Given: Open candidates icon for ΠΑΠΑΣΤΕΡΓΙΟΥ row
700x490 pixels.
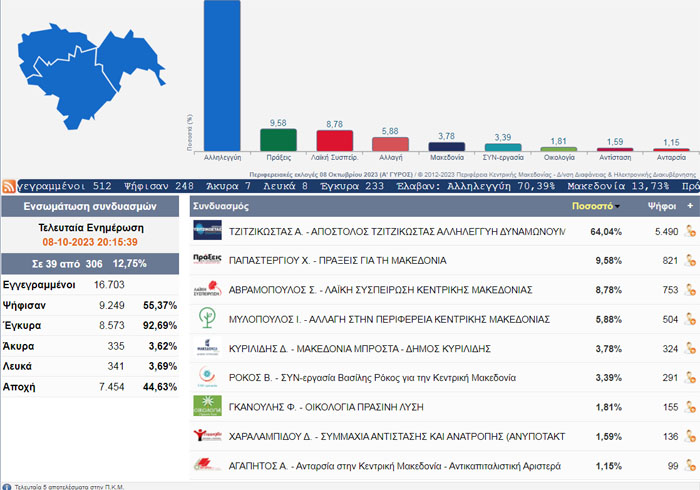Looking at the screenshot, I should tap(689, 261).
